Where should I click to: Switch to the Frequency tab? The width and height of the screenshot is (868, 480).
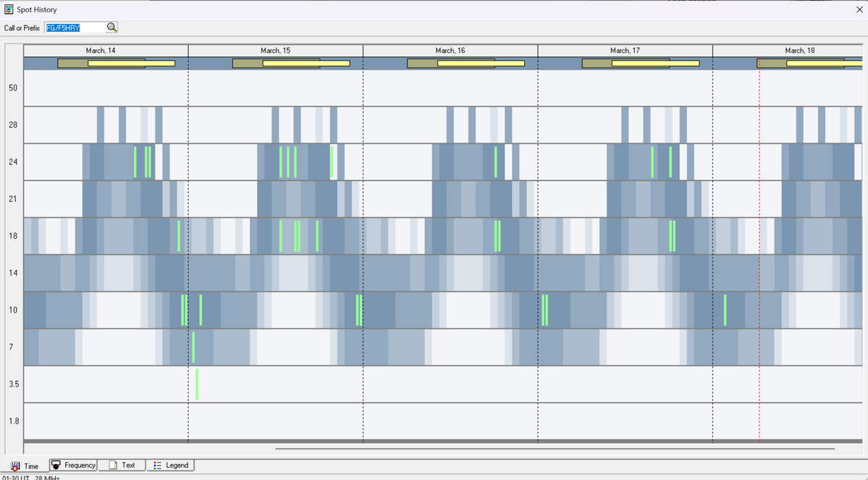point(74,465)
